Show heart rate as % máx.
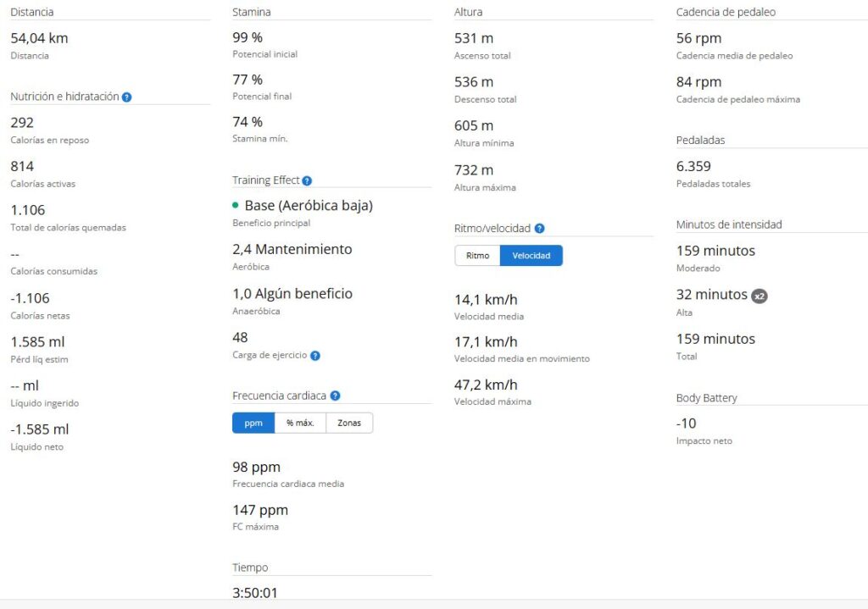Viewport: 868px width, 609px height. coord(300,423)
